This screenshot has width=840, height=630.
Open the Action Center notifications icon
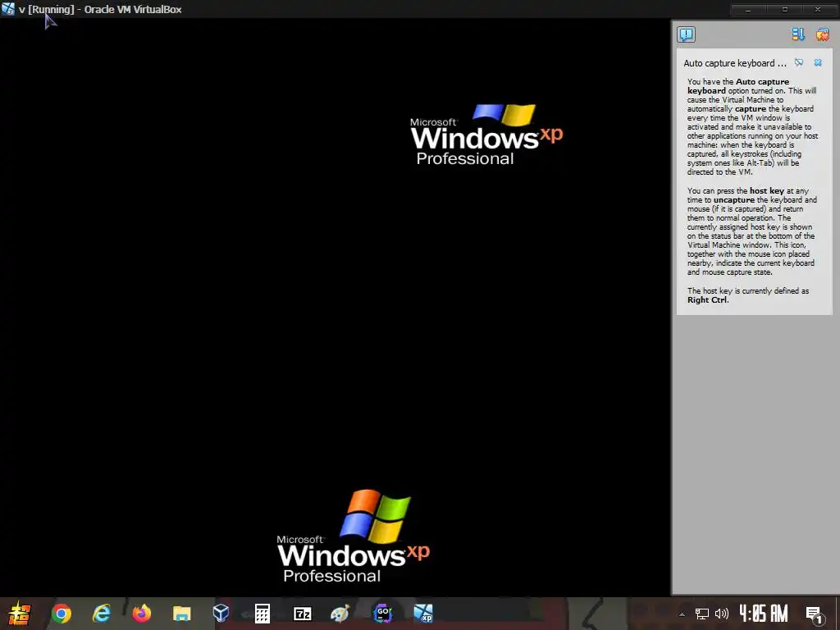coord(815,614)
